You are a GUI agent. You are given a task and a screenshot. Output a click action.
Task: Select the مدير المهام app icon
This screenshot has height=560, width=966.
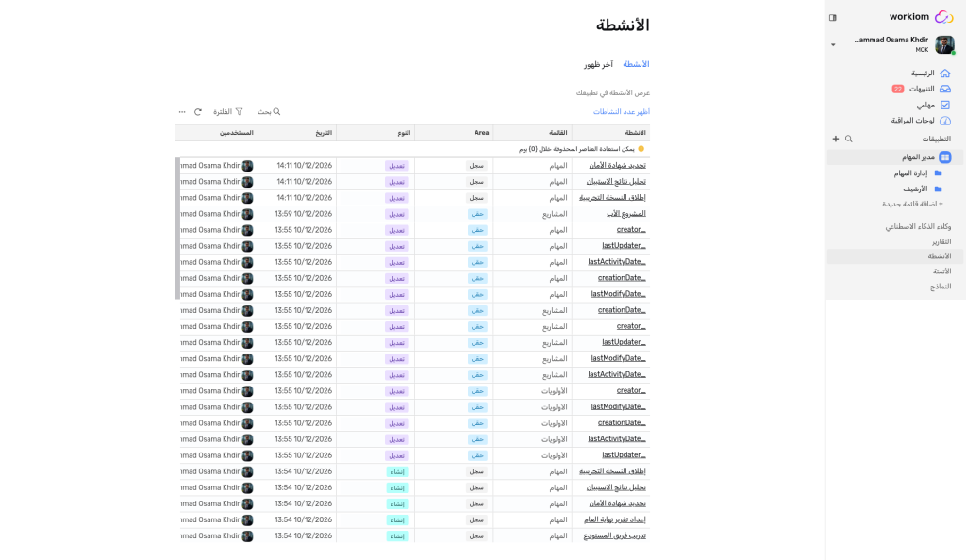(x=945, y=157)
